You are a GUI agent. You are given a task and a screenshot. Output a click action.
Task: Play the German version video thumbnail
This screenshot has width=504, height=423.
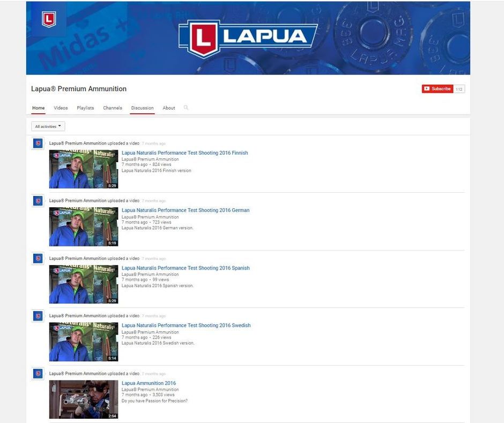tap(84, 227)
